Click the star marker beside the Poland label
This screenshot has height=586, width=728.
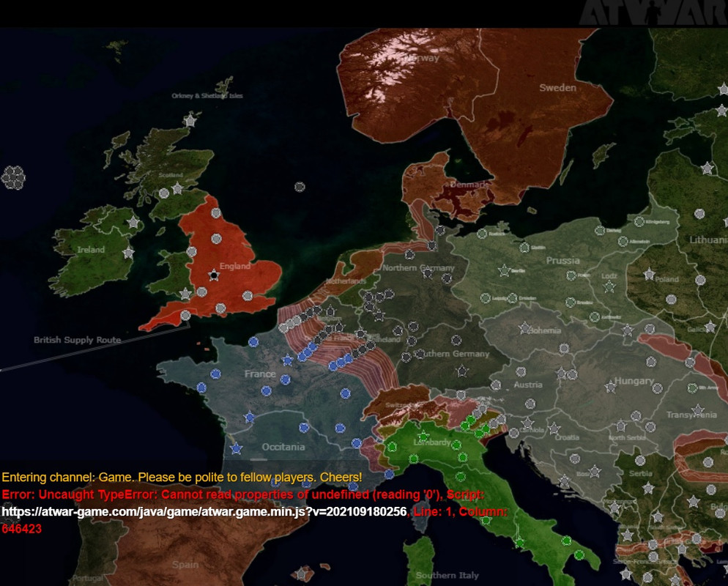(649, 275)
